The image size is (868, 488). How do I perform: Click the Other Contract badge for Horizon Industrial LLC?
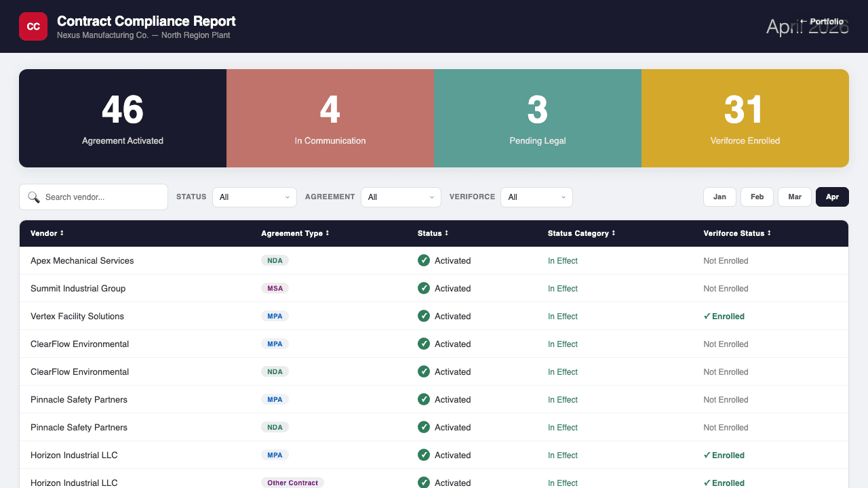[x=292, y=483]
